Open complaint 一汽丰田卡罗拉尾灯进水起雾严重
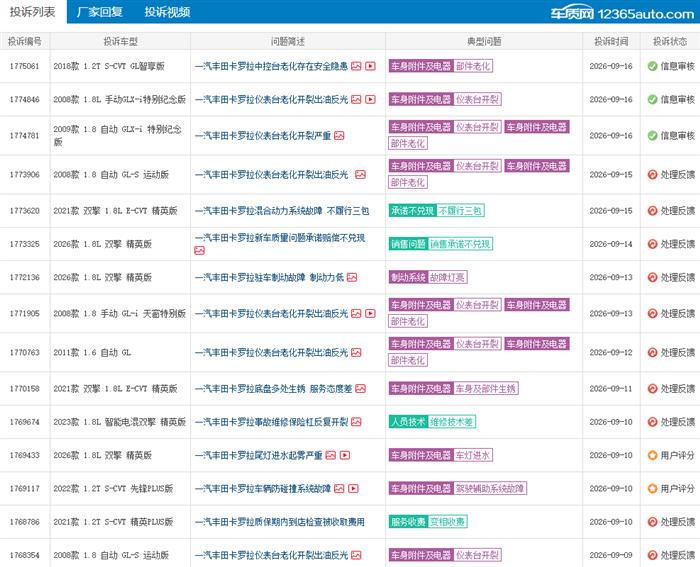This screenshot has height=567, width=700. [x=258, y=455]
